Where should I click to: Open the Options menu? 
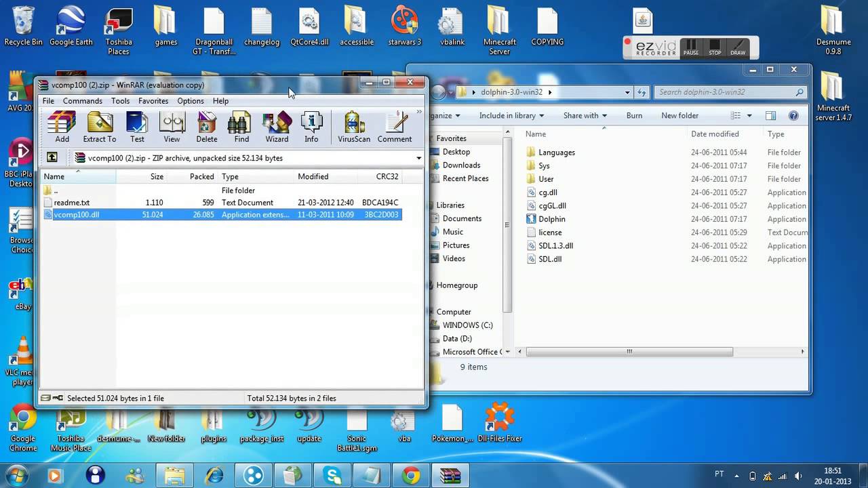click(x=191, y=101)
